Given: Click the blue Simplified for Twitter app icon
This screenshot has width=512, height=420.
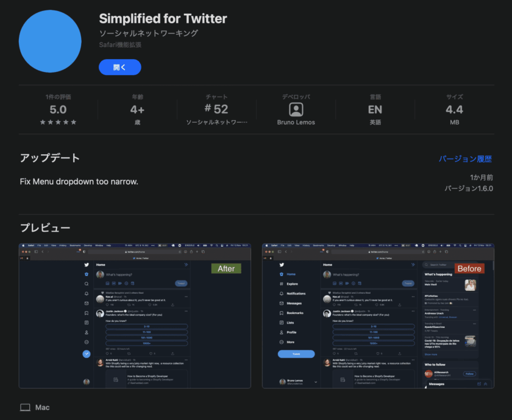Looking at the screenshot, I should [x=50, y=41].
